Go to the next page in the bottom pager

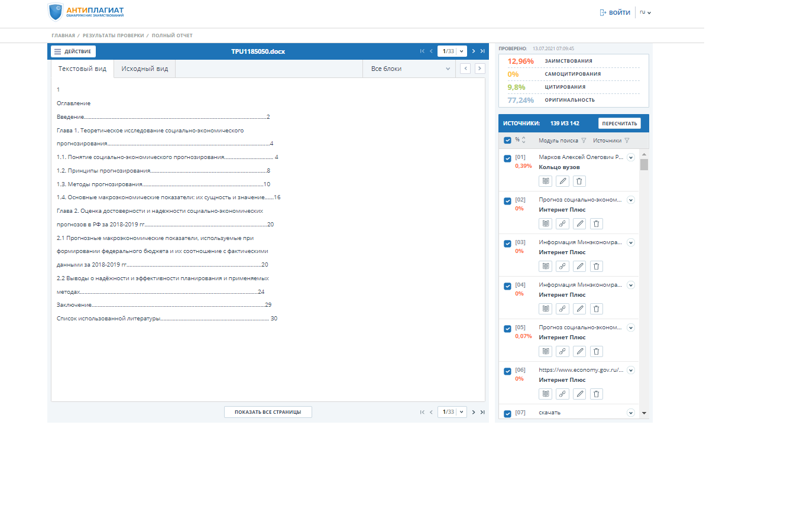pos(474,412)
